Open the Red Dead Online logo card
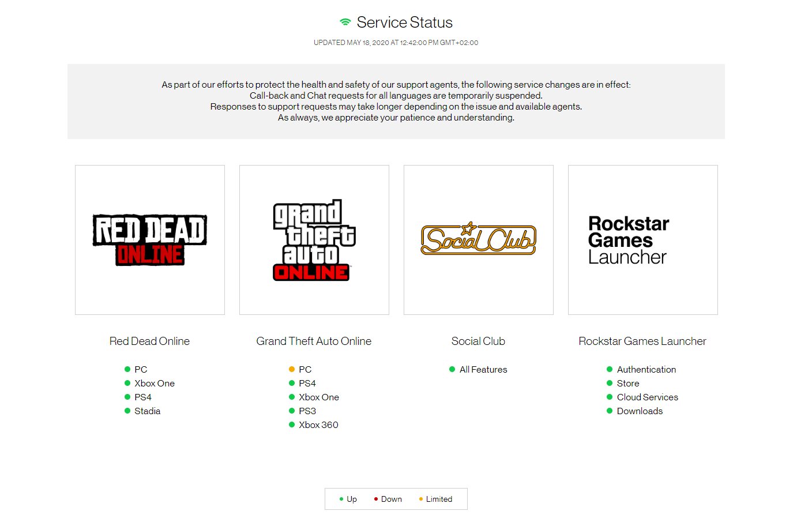The height and width of the screenshot is (522, 812). click(150, 240)
